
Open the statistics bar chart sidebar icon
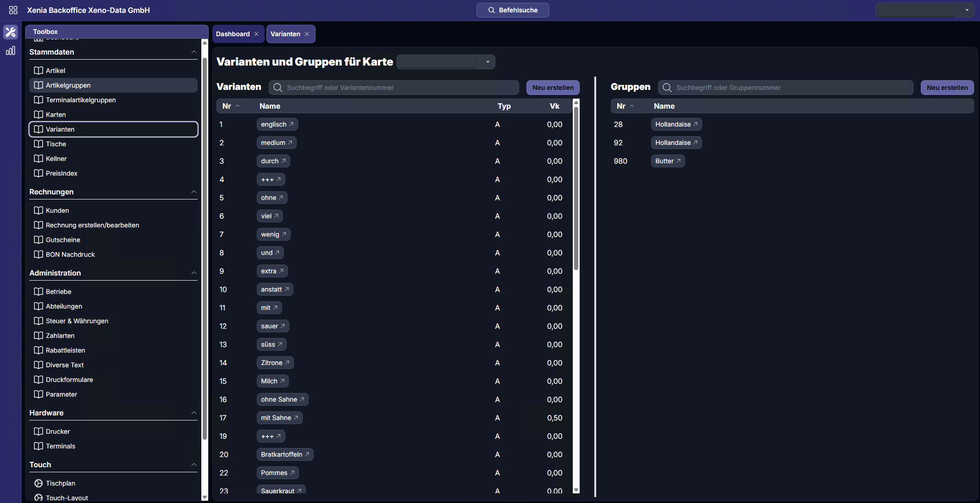click(x=11, y=51)
